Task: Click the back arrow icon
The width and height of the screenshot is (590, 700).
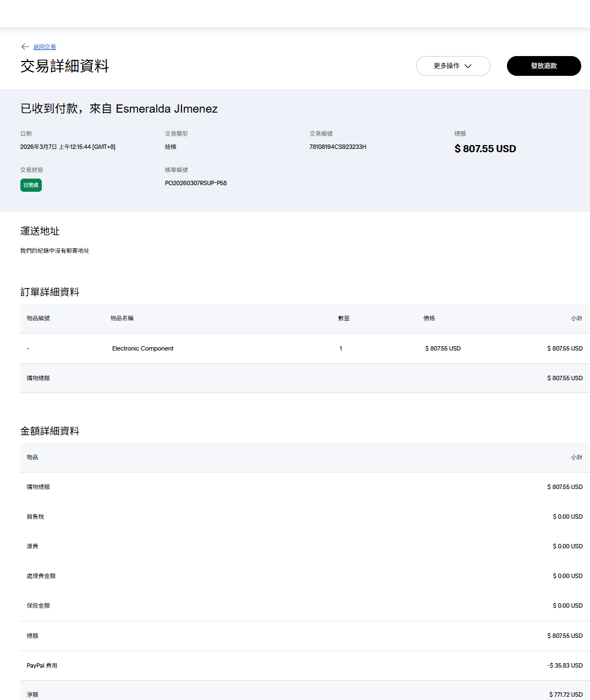Action: (x=25, y=47)
